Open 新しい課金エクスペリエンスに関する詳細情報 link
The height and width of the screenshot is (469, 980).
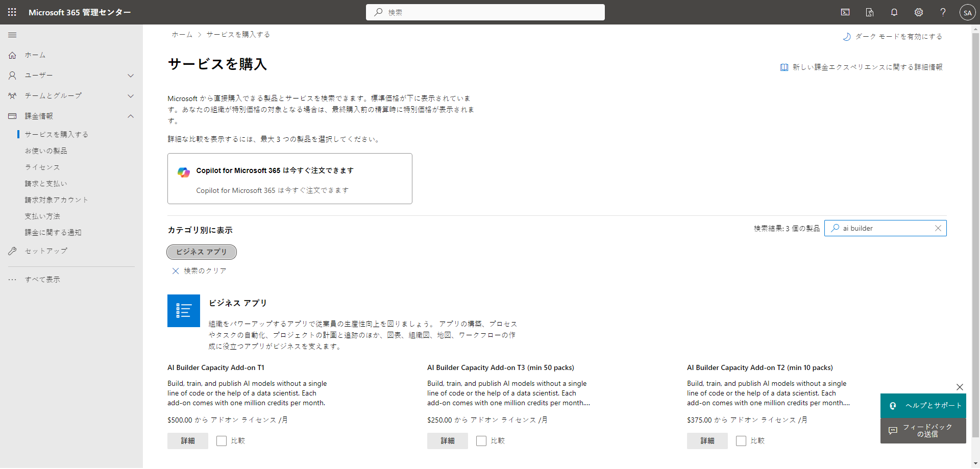[868, 67]
